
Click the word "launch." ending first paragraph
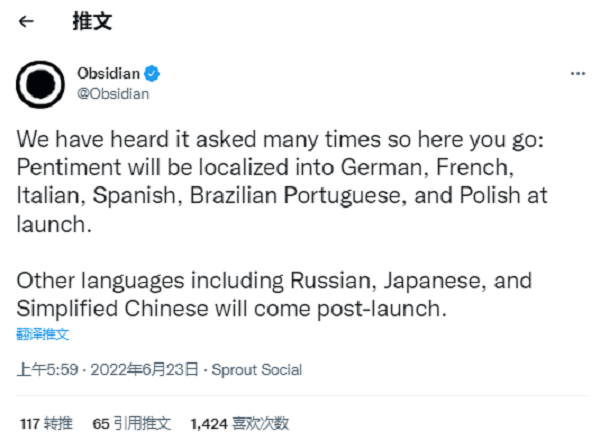click(54, 224)
